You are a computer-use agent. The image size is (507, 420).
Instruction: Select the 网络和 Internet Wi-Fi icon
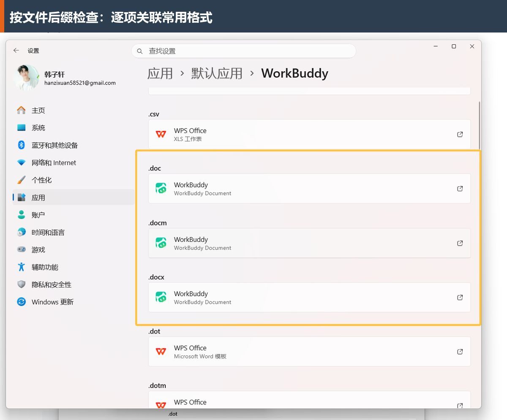pos(21,163)
